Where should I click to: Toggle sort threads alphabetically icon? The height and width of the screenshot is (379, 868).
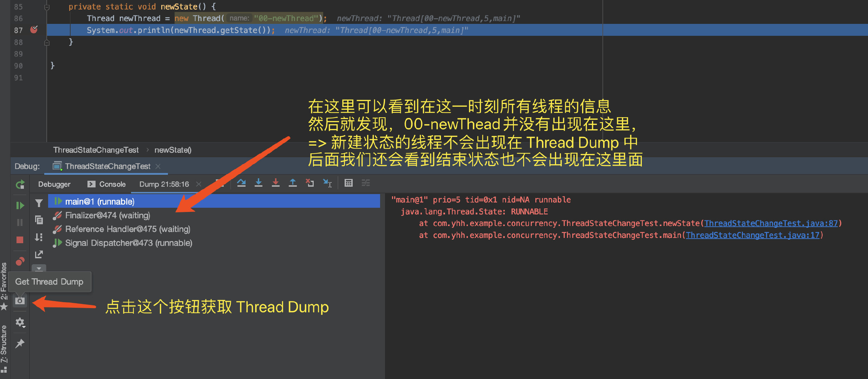coord(39,237)
